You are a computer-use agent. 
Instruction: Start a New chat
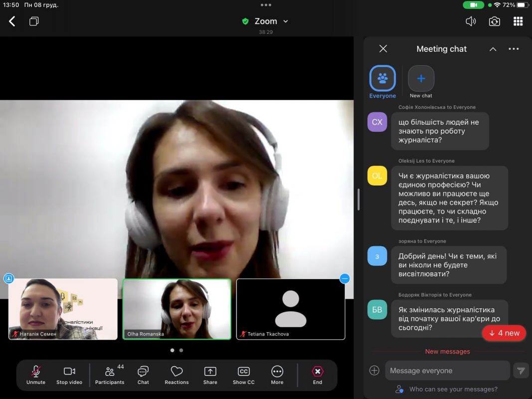click(421, 79)
